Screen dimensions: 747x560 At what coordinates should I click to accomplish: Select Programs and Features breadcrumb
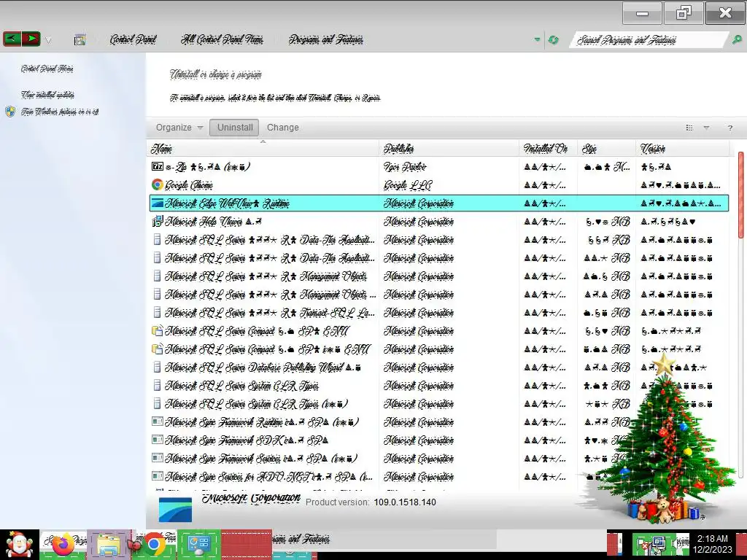pyautogui.click(x=326, y=39)
